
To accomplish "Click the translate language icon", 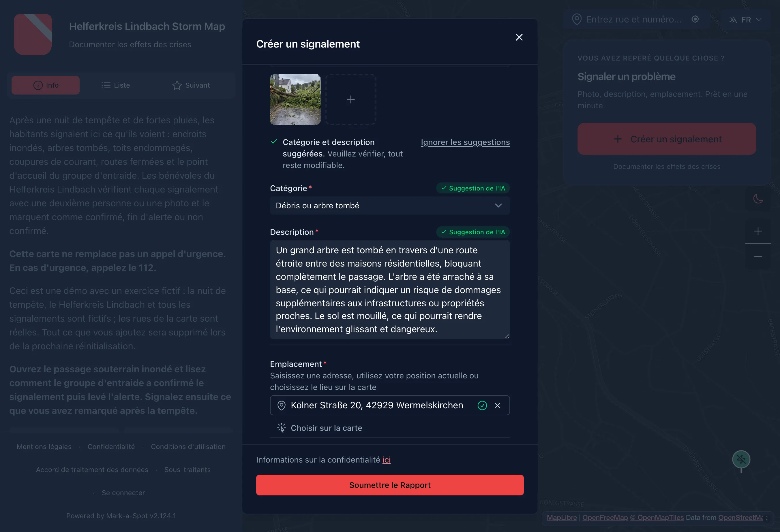I will [x=733, y=20].
